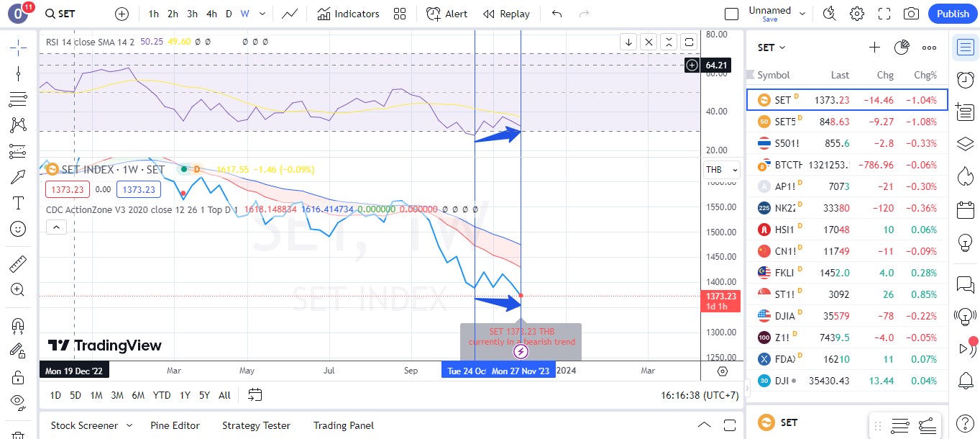
Task: Open the Strategy Tester tab
Action: point(256,425)
